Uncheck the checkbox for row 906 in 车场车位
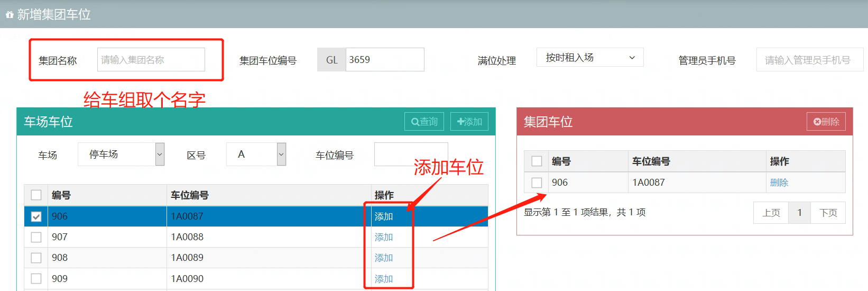 point(36,216)
